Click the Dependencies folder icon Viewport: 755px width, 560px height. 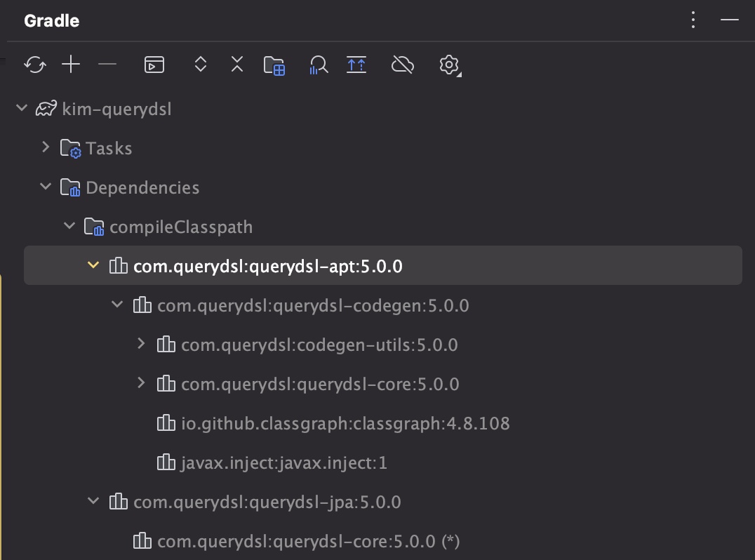(70, 188)
